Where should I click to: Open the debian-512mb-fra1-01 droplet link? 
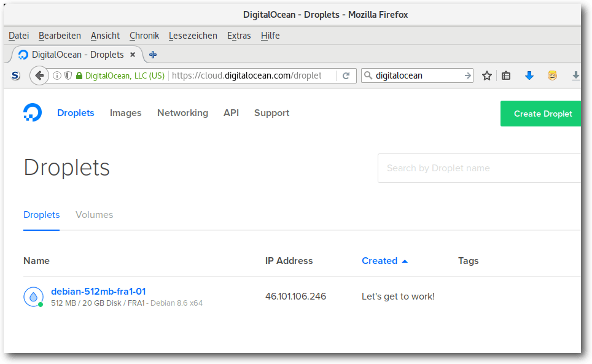click(98, 292)
